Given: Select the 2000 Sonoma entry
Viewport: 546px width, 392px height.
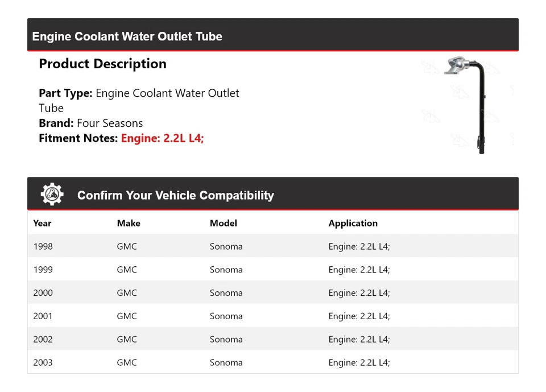Looking at the screenshot, I should click(226, 292).
